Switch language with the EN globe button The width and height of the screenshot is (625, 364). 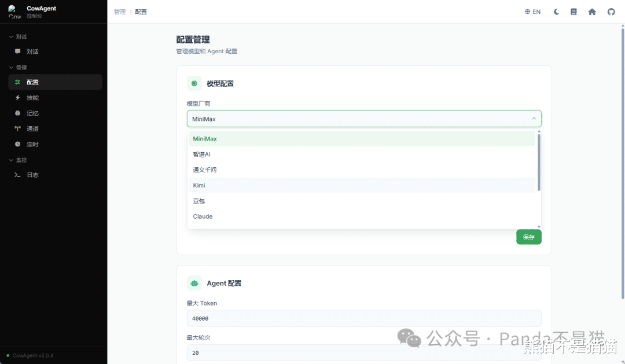[532, 12]
